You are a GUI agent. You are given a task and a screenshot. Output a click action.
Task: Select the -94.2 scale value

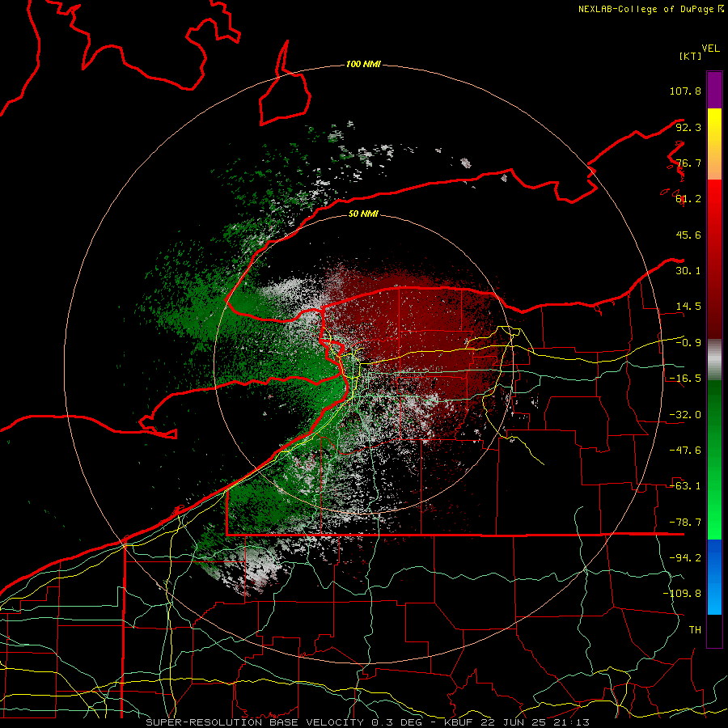[685, 558]
